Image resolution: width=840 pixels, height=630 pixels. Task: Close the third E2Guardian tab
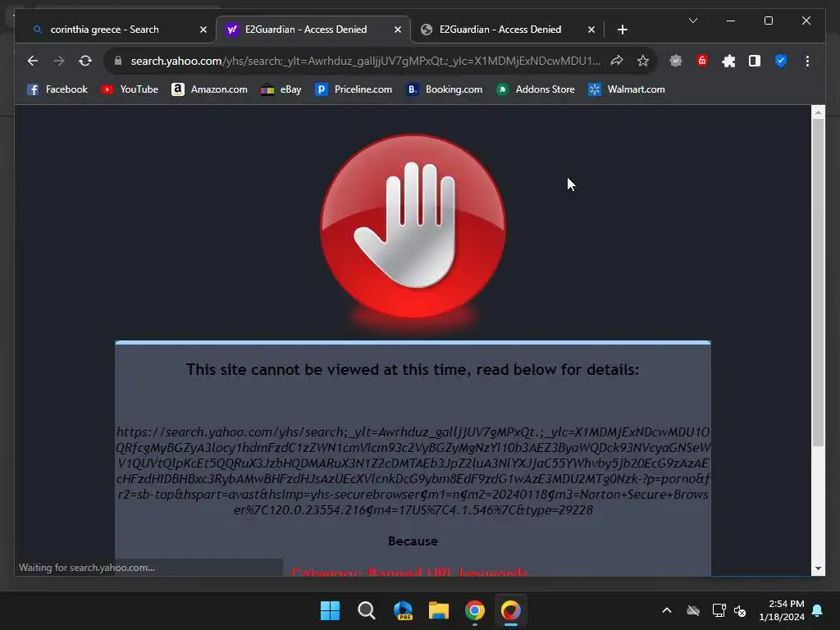(591, 30)
